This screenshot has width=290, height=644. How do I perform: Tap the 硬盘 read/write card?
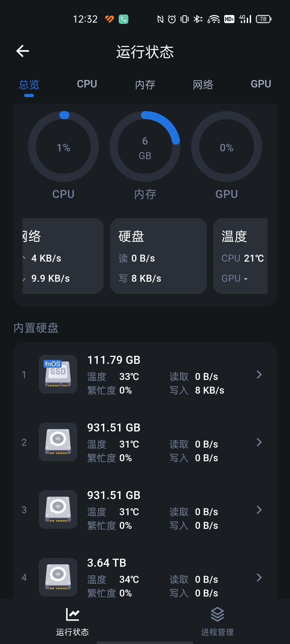click(x=158, y=256)
